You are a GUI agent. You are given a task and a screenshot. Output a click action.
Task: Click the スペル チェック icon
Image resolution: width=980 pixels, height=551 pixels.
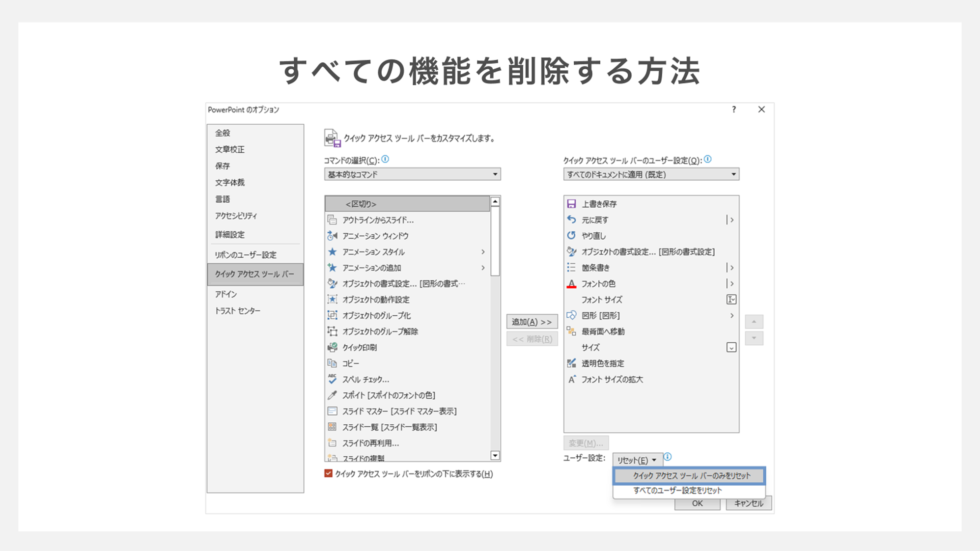point(333,379)
